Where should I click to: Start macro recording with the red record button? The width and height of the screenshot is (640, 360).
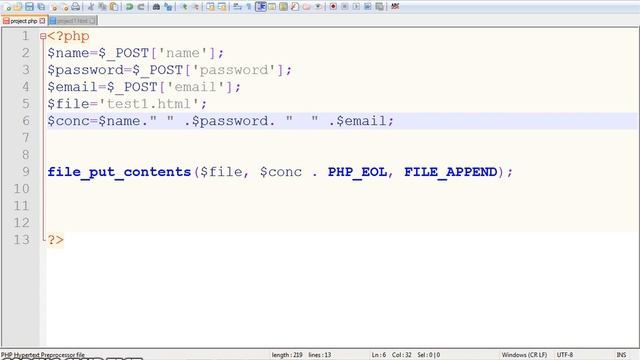333,7
